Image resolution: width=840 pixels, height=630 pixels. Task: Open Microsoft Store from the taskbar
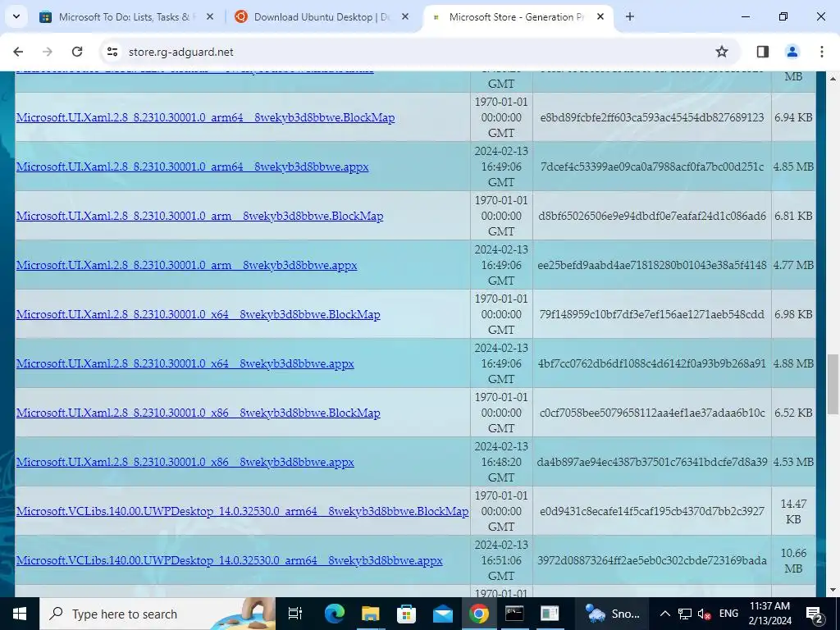click(406, 614)
